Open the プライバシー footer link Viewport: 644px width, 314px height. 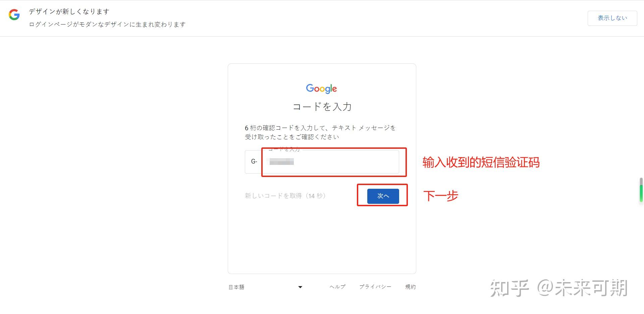click(x=375, y=287)
